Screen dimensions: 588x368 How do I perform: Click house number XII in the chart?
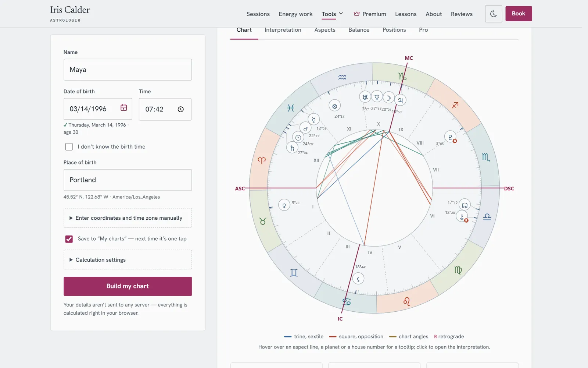[316, 160]
